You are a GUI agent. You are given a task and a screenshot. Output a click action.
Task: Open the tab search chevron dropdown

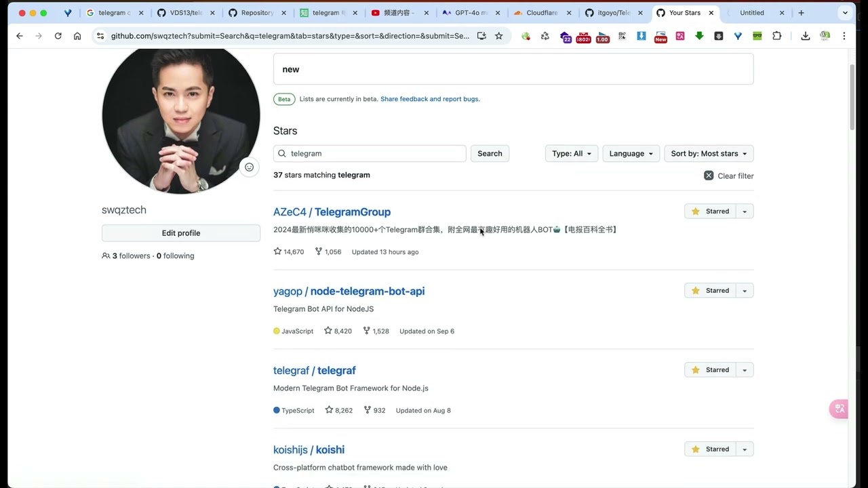click(845, 13)
